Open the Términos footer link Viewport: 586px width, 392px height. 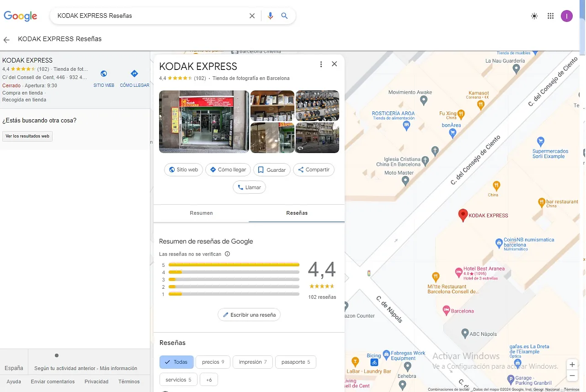click(x=129, y=381)
